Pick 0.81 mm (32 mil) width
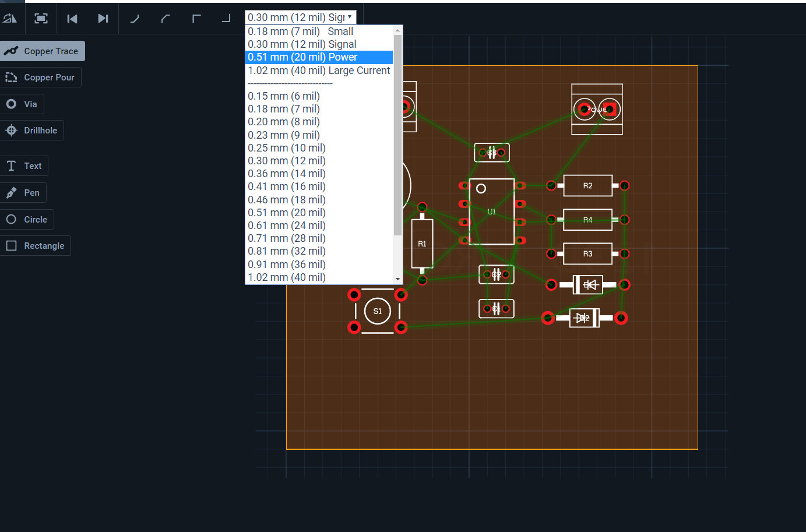Viewport: 806px width, 532px height. pyautogui.click(x=319, y=251)
